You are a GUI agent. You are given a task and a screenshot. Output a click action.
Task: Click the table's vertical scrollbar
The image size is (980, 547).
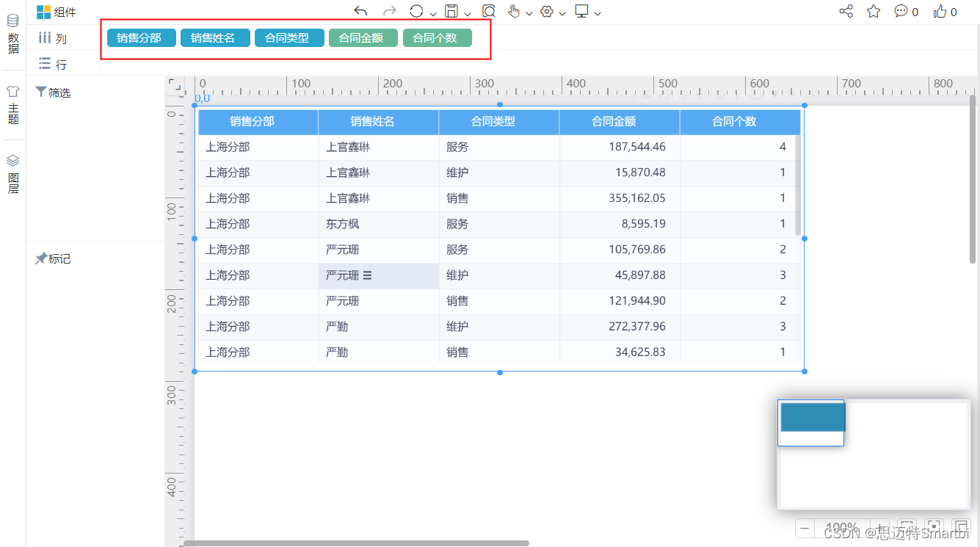pyautogui.click(x=798, y=185)
